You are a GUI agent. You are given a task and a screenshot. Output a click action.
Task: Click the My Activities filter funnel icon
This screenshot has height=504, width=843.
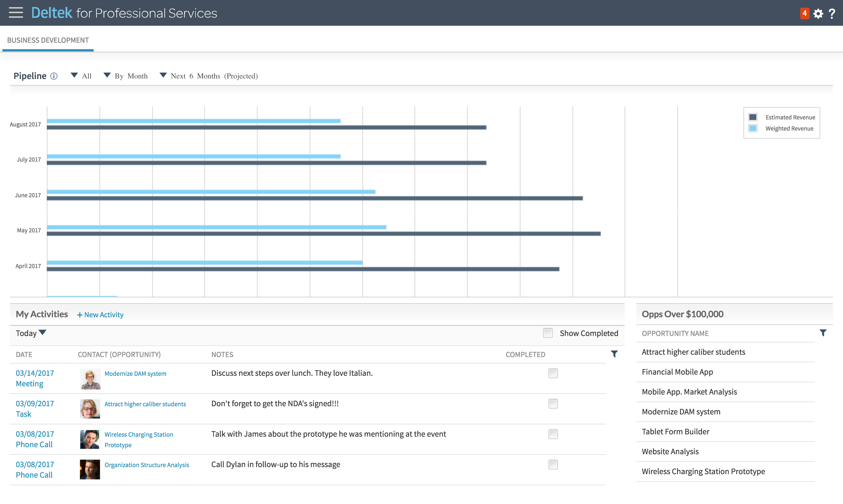pyautogui.click(x=614, y=354)
